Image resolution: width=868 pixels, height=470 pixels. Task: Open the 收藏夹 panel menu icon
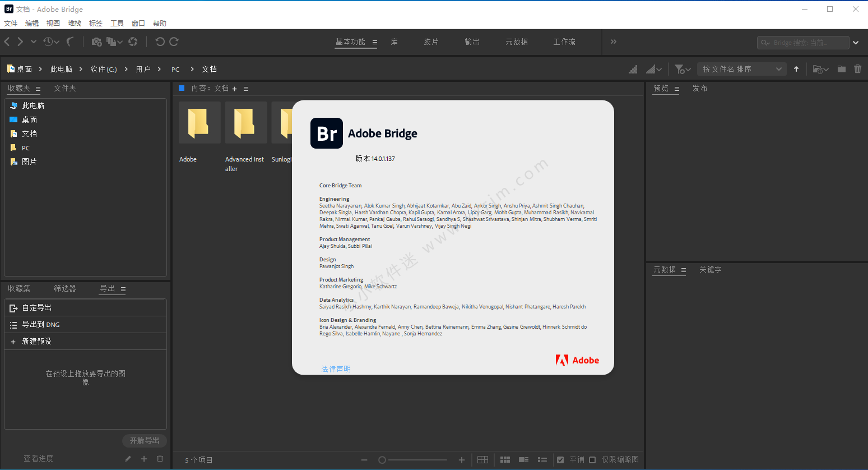click(x=38, y=89)
